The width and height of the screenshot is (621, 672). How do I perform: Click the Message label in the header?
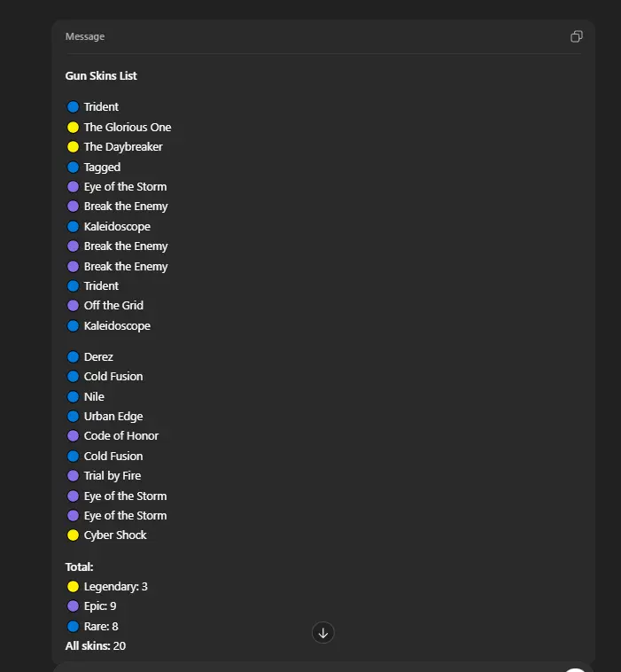pyautogui.click(x=85, y=36)
